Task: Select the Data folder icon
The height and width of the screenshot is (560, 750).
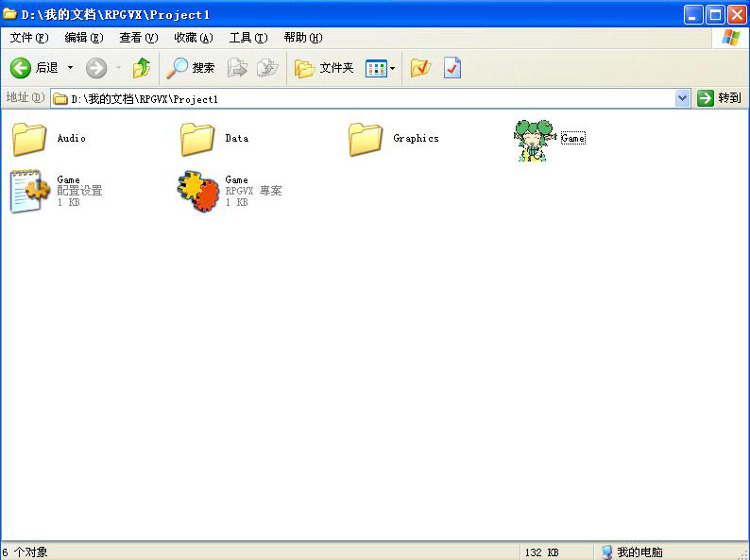Action: click(197, 139)
